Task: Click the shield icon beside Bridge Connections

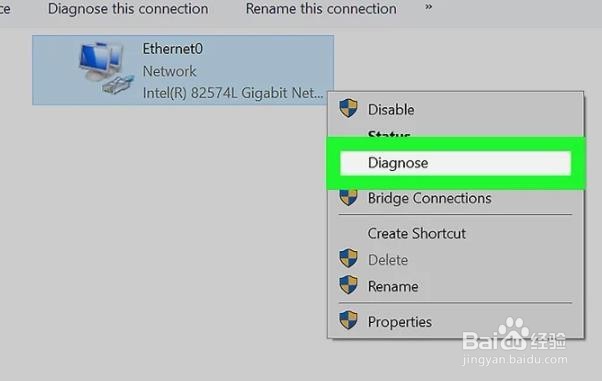Action: coord(348,197)
